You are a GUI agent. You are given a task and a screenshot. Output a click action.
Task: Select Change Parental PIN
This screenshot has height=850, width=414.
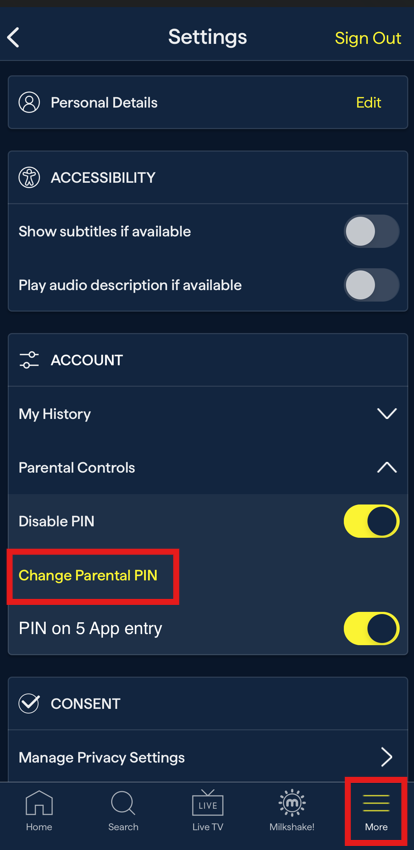point(88,575)
